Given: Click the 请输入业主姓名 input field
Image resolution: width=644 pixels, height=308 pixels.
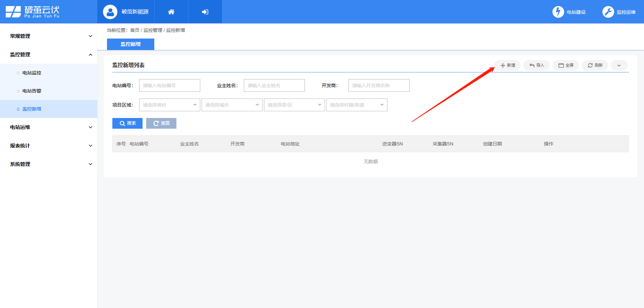Looking at the screenshot, I should (274, 85).
